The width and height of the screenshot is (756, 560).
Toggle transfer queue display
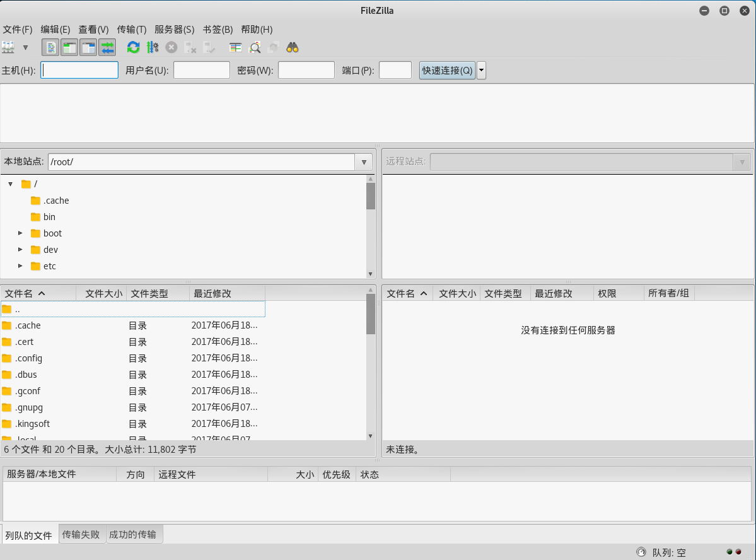click(107, 47)
